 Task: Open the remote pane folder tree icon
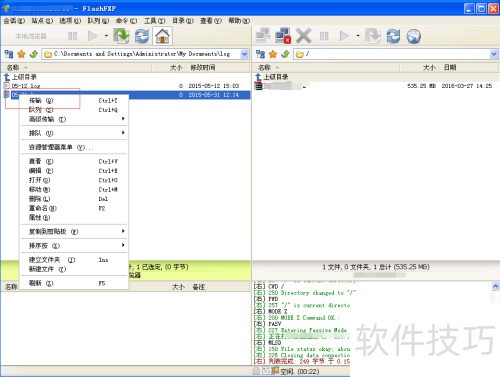(260, 54)
